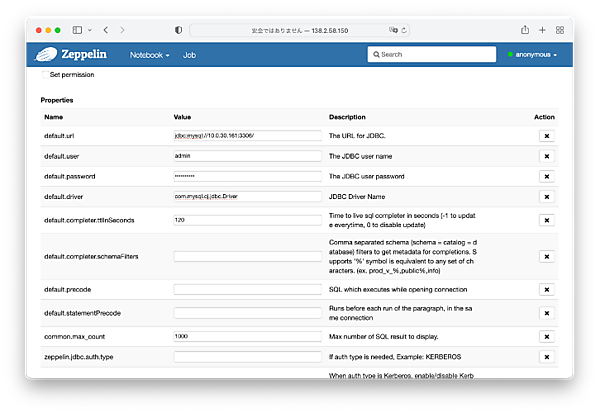This screenshot has height=413, width=600.
Task: Click the default.driver name label
Action: (64, 197)
